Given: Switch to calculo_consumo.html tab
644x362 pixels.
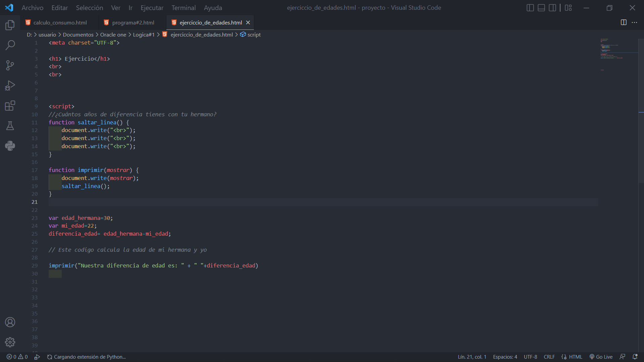Looking at the screenshot, I should [x=60, y=22].
